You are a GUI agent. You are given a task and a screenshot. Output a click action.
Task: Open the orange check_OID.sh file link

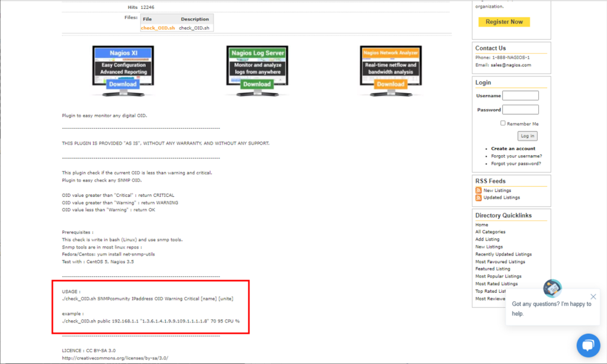(x=158, y=28)
